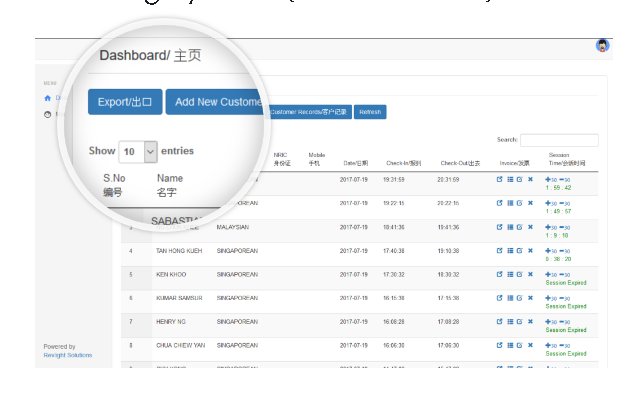
Task: Select the name cell KUMAR SAMSUR
Action: pos(179,298)
